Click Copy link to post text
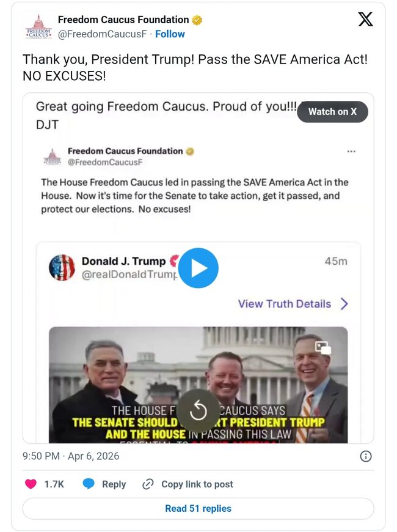The width and height of the screenshot is (397, 532). click(197, 484)
